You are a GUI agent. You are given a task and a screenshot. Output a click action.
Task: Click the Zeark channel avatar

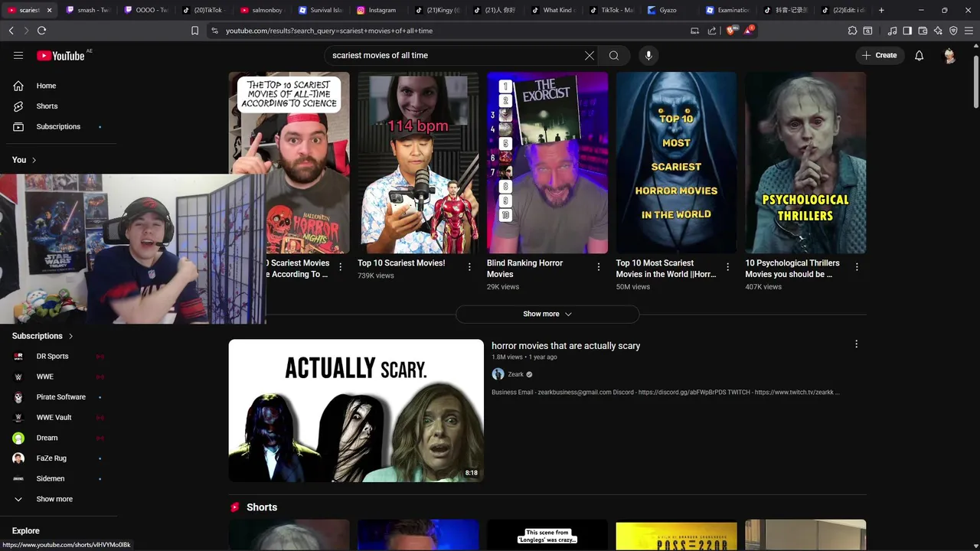pyautogui.click(x=498, y=374)
